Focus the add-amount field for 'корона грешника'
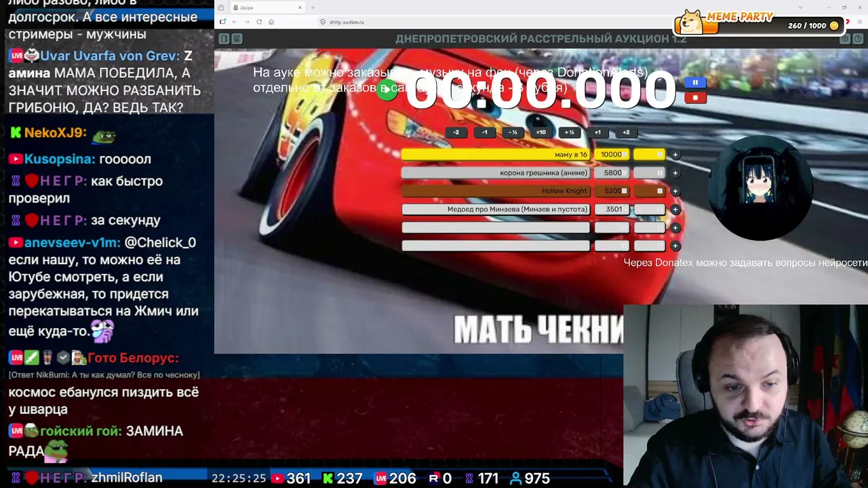The image size is (868, 488). [650, 173]
